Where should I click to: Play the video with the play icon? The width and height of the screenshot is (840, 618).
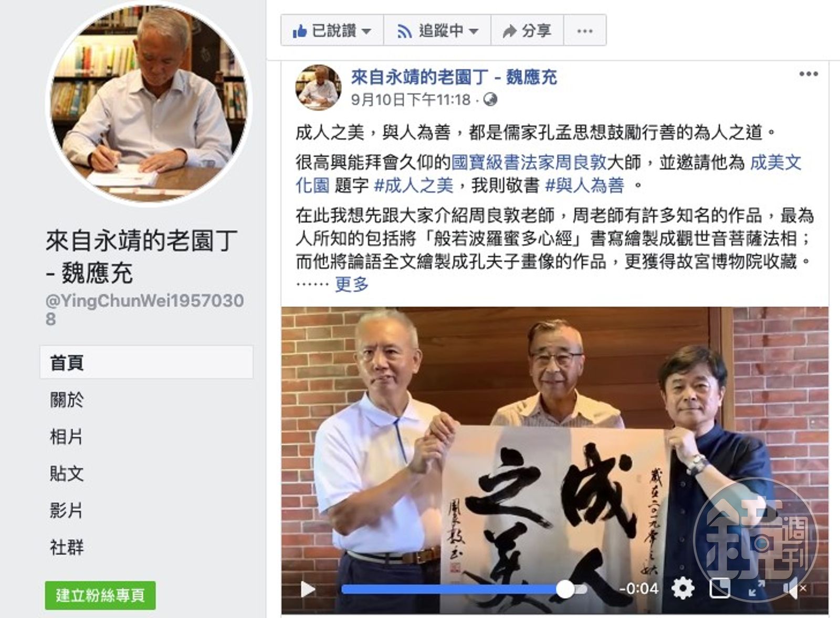pos(308,589)
